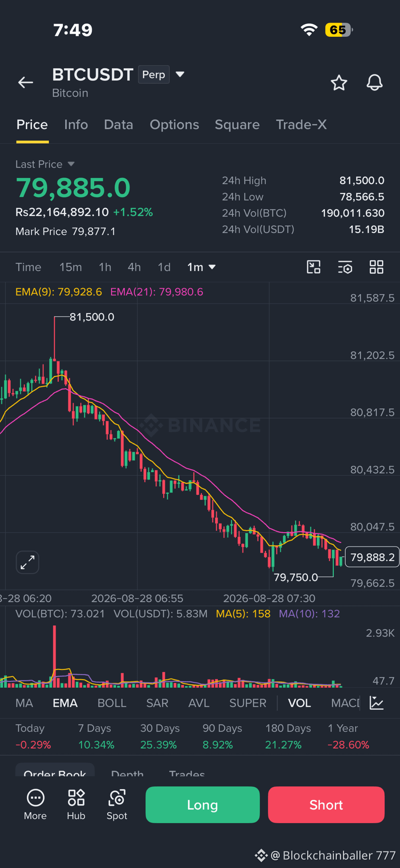The width and height of the screenshot is (400, 868).
Task: Switch to the Info tab
Action: click(x=76, y=125)
